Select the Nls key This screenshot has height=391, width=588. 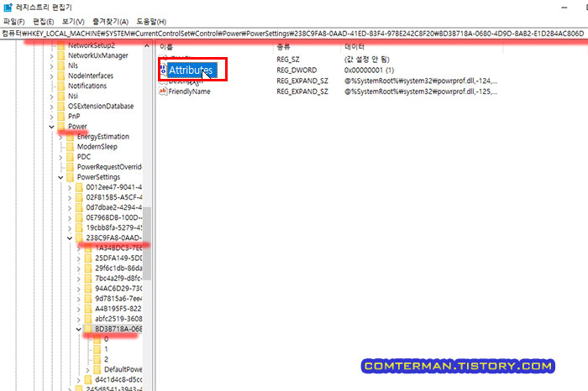[73, 65]
